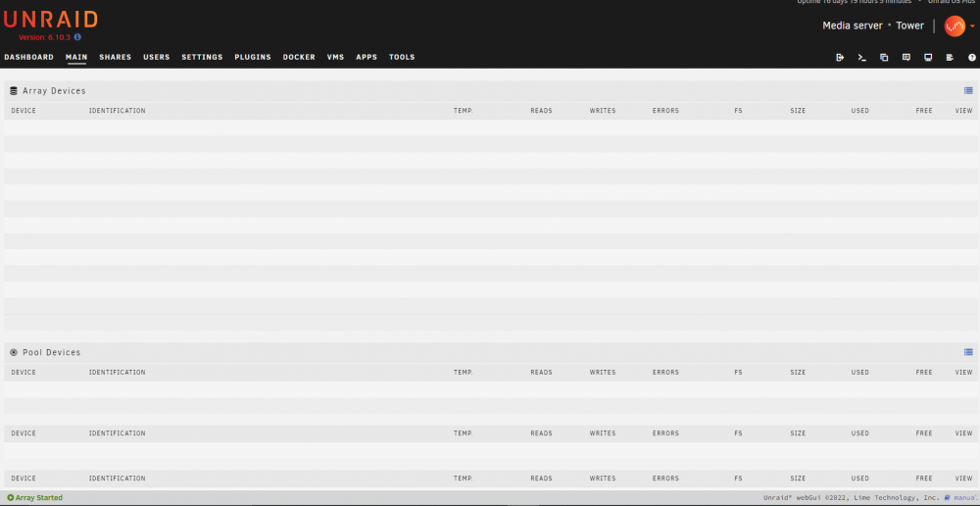The height and width of the screenshot is (506, 980).
Task: Click the Reads header in Array Devices
Action: pyautogui.click(x=541, y=111)
